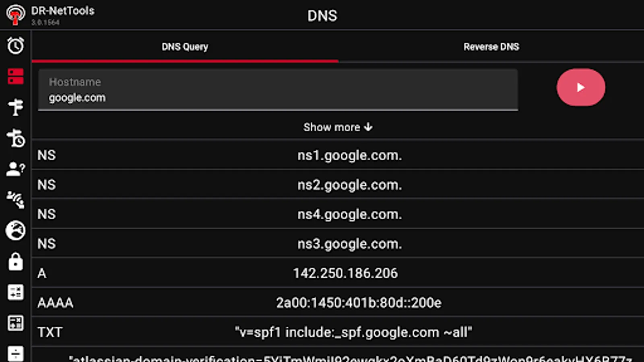Open the Ping tool in the sidebar
Image resolution: width=644 pixels, height=362 pixels.
click(x=15, y=45)
